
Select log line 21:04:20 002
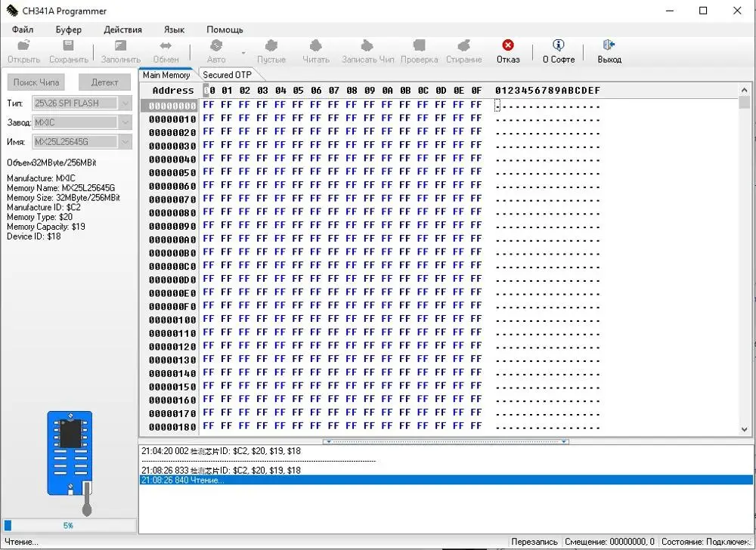click(221, 451)
